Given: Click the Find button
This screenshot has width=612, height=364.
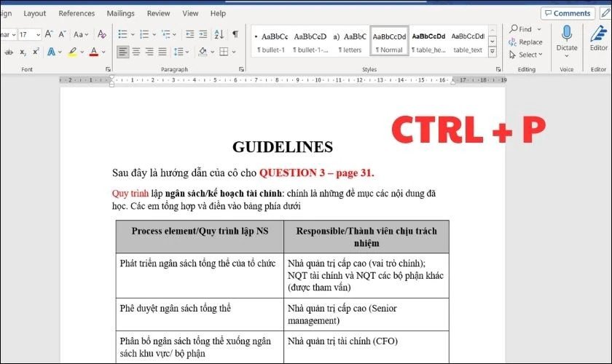Looking at the screenshot, I should coord(521,29).
